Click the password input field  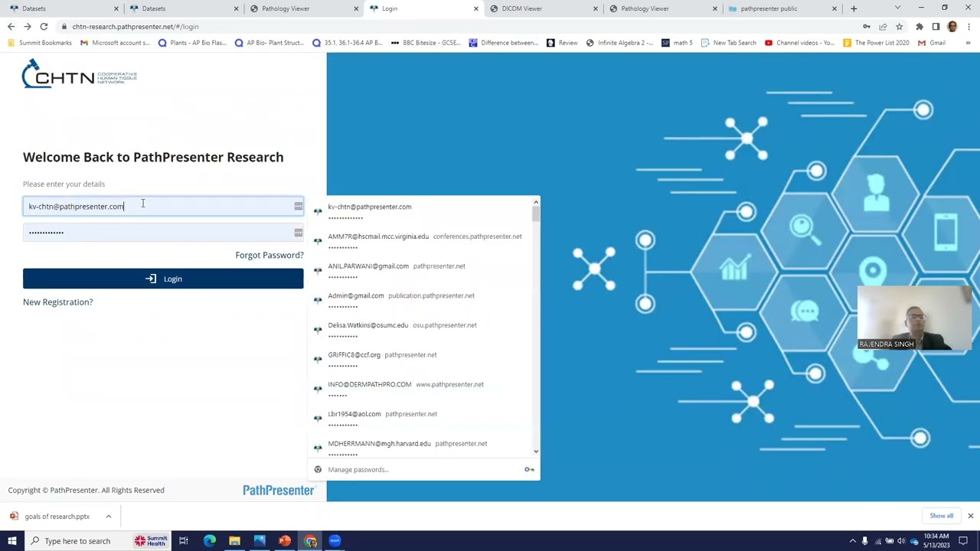(x=163, y=233)
